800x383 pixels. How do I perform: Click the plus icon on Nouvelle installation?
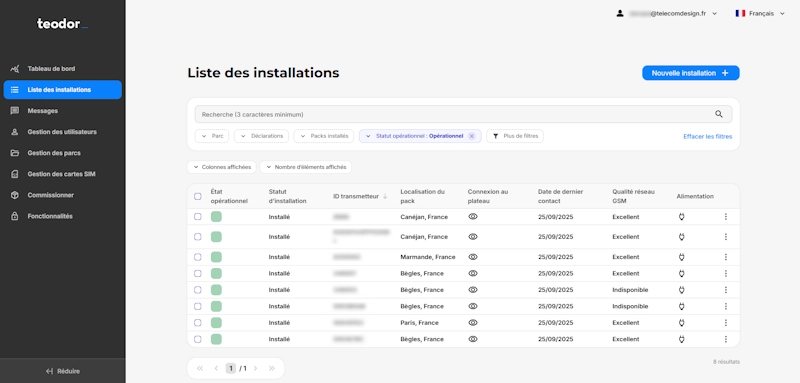(725, 73)
